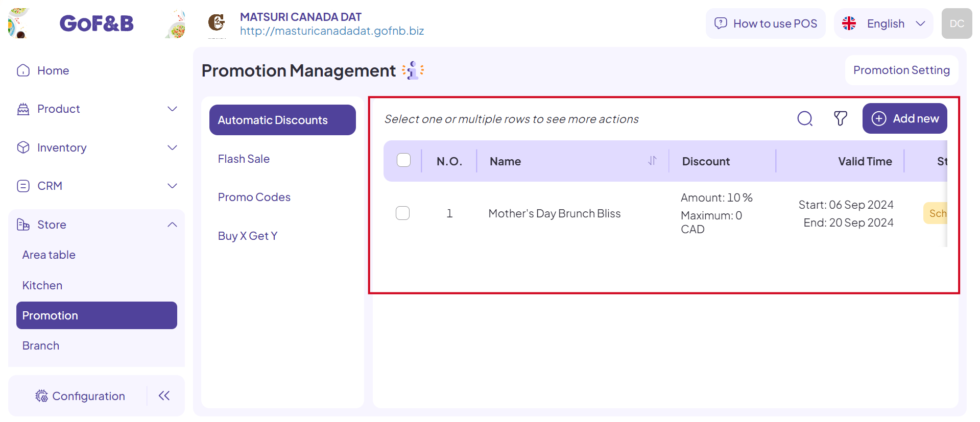Click the N.O. column header

[449, 161]
